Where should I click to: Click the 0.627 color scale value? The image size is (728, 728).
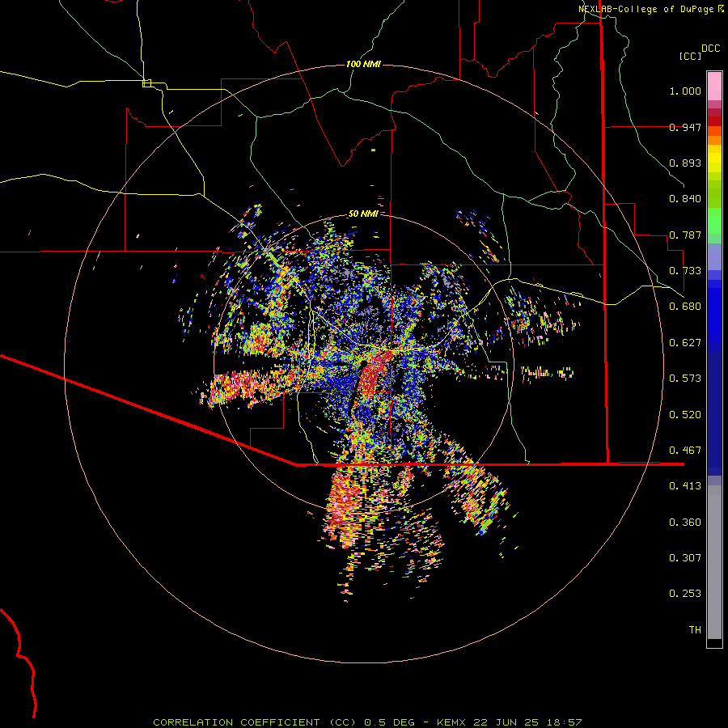pyautogui.click(x=685, y=343)
